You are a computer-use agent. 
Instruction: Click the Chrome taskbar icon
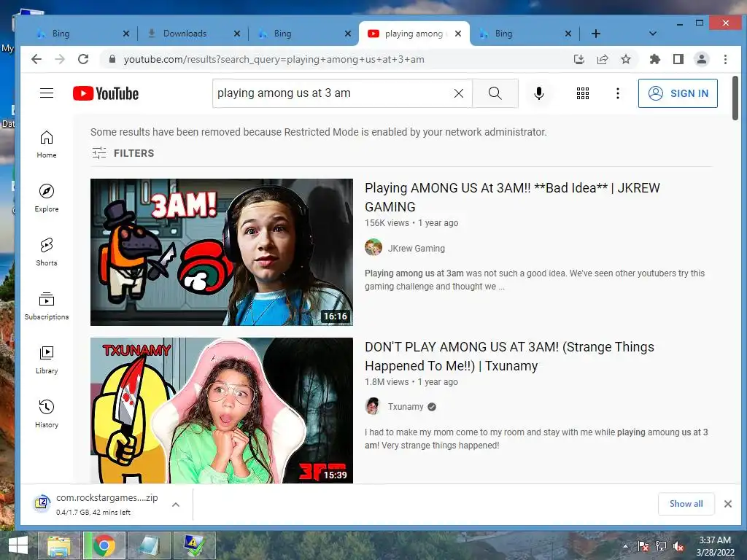(x=104, y=545)
